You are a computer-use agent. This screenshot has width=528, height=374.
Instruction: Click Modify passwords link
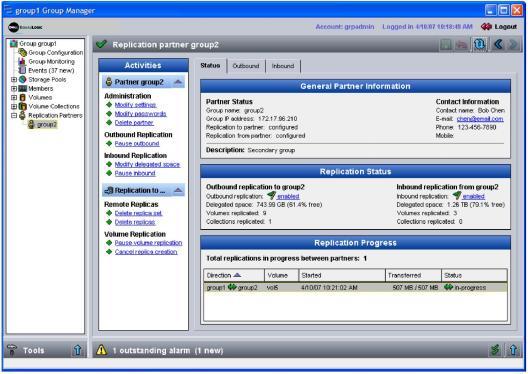coord(140,114)
